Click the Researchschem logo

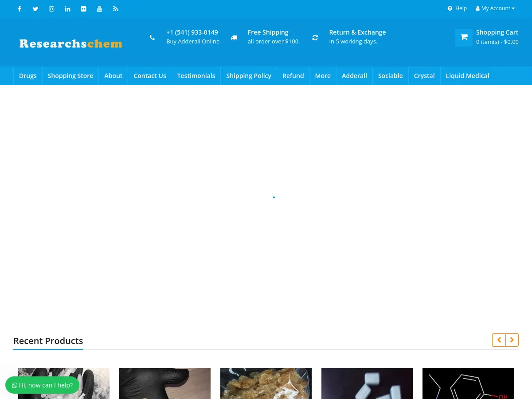point(71,43)
